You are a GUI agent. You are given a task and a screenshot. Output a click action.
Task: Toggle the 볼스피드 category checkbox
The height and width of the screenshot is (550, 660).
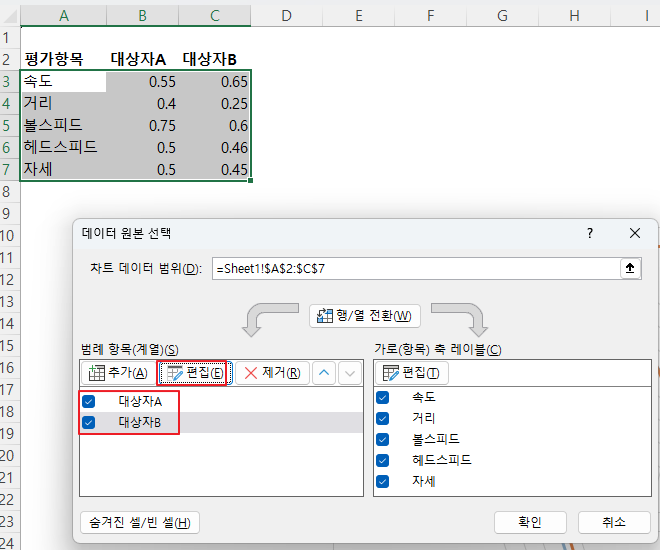click(382, 439)
